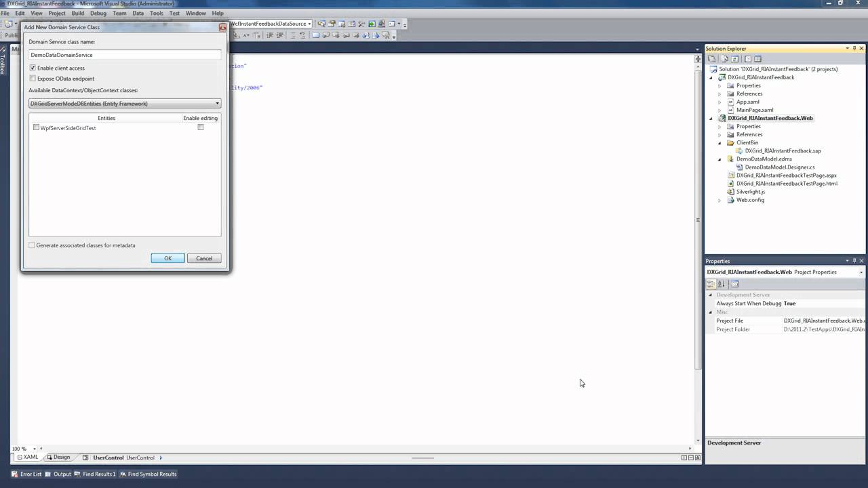Viewport: 868px width, 488px height.
Task: Open the Output panel
Action: (x=58, y=474)
